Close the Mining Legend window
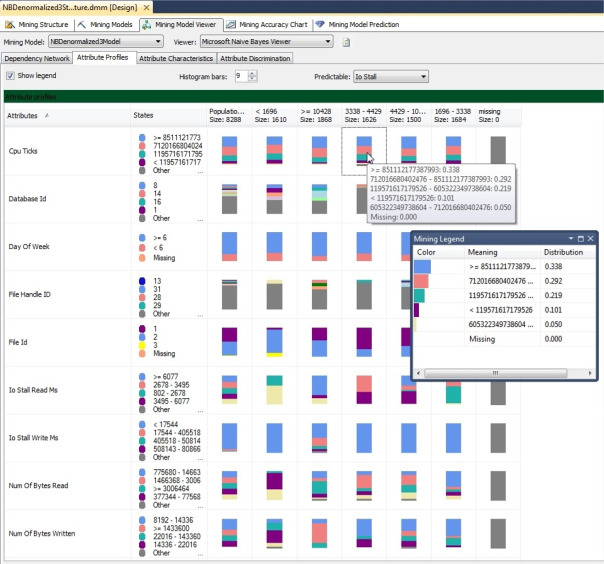 590,238
